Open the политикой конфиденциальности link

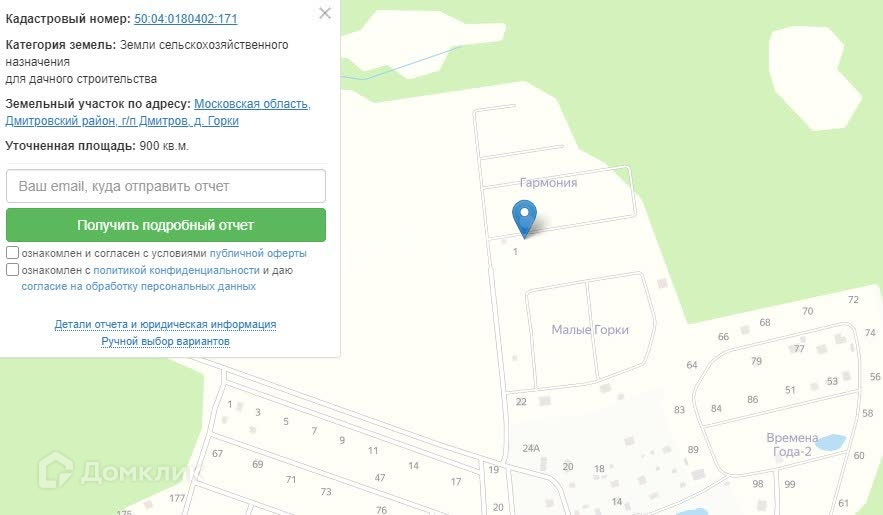click(x=176, y=270)
